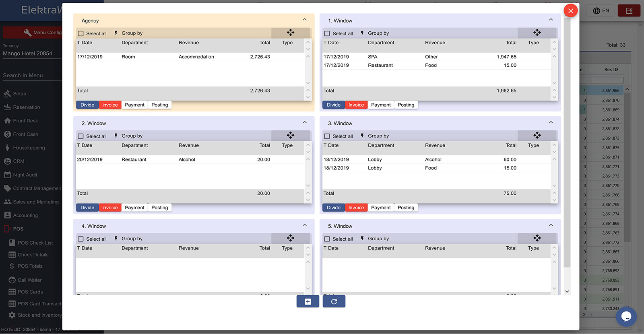Open Reservation menu item
This screenshot has height=334, width=644.
click(x=27, y=107)
